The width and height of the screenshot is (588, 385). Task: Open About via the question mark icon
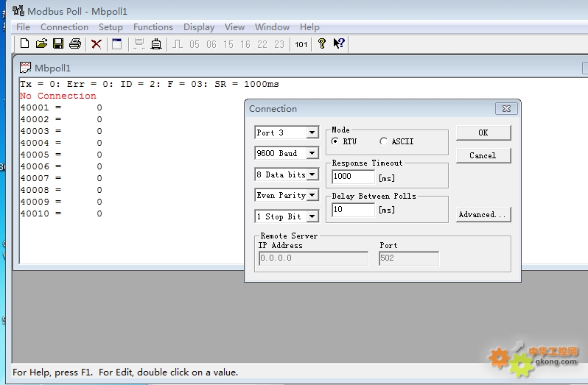click(322, 44)
